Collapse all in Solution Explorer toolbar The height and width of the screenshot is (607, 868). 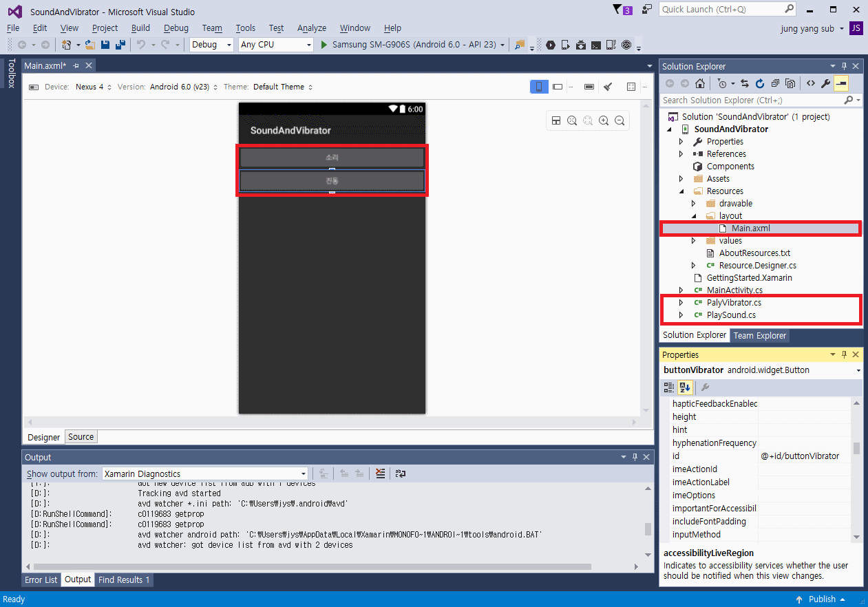pos(775,83)
